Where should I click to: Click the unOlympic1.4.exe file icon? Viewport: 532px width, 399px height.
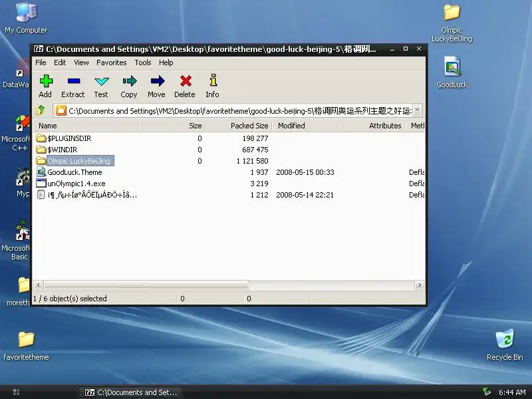click(x=41, y=184)
